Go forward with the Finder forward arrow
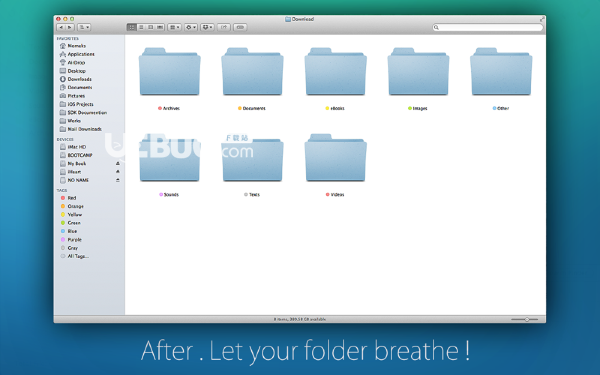The width and height of the screenshot is (600, 375). pyautogui.click(x=70, y=28)
